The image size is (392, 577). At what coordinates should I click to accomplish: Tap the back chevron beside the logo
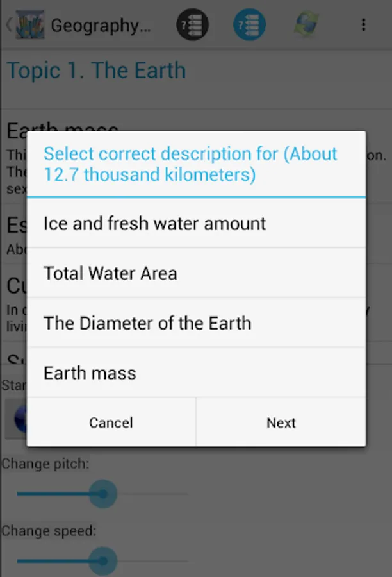(9, 24)
